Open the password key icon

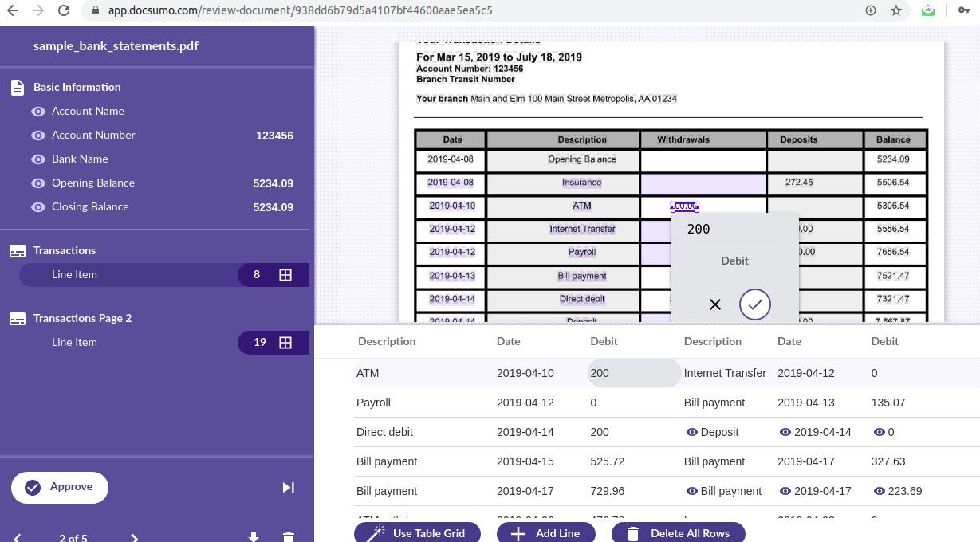[x=963, y=10]
